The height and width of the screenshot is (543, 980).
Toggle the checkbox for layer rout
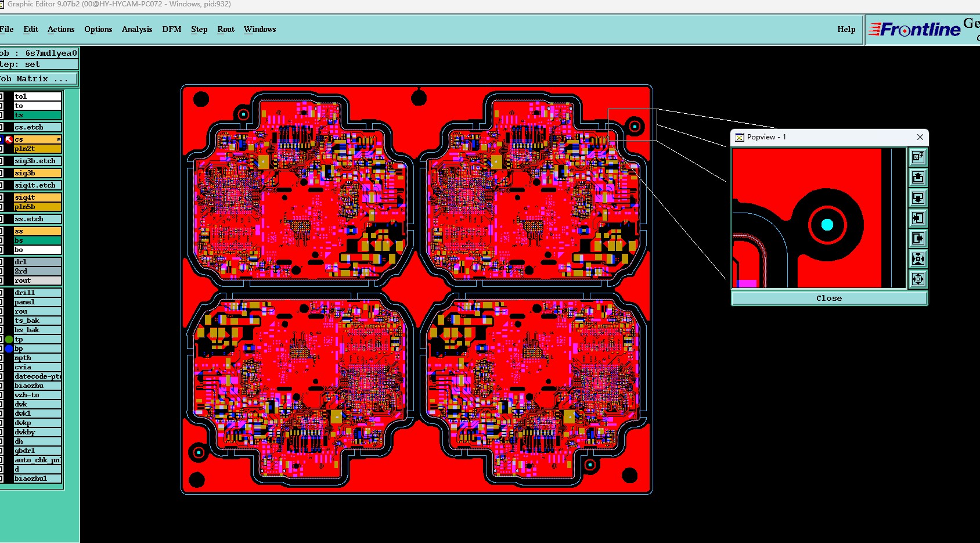click(x=1, y=281)
